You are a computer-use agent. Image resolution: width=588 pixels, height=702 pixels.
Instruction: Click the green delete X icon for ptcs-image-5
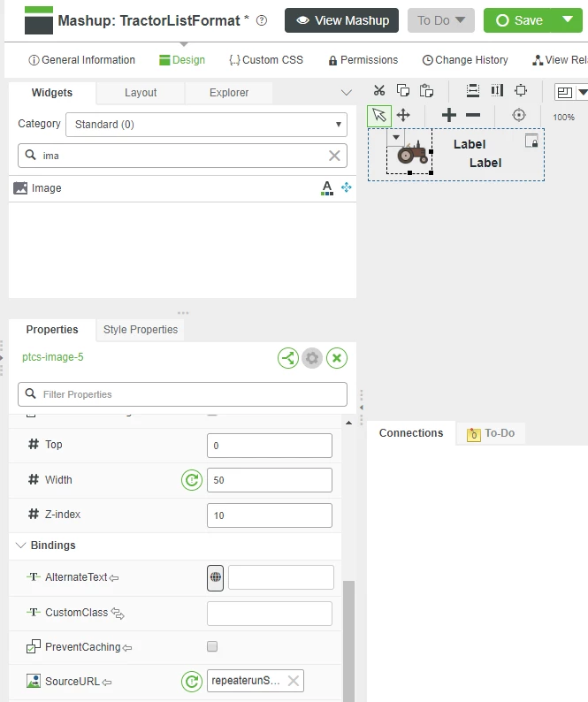point(337,358)
